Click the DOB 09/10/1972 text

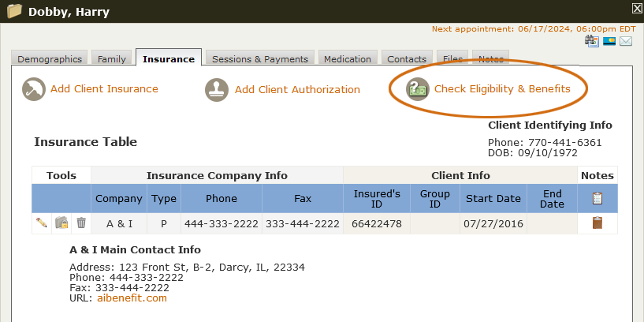[x=533, y=153]
